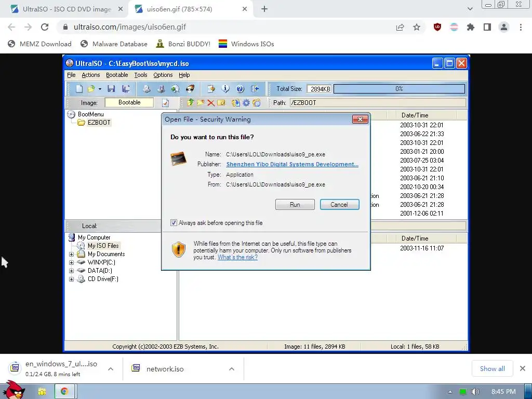Switch to UltraISO - ISO CD DVD image tab
532x399 pixels.
pyautogui.click(x=64, y=9)
